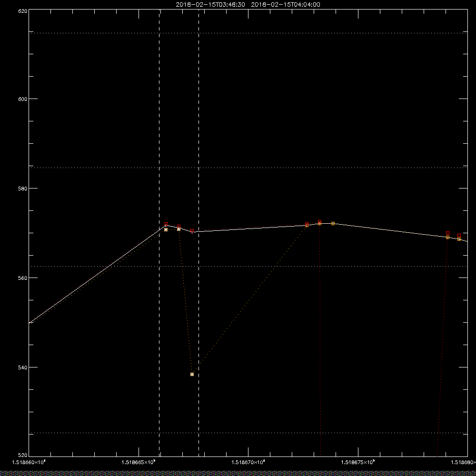Pick the first red square marker after the left dashed line
The image size is (476, 476).
point(166,224)
